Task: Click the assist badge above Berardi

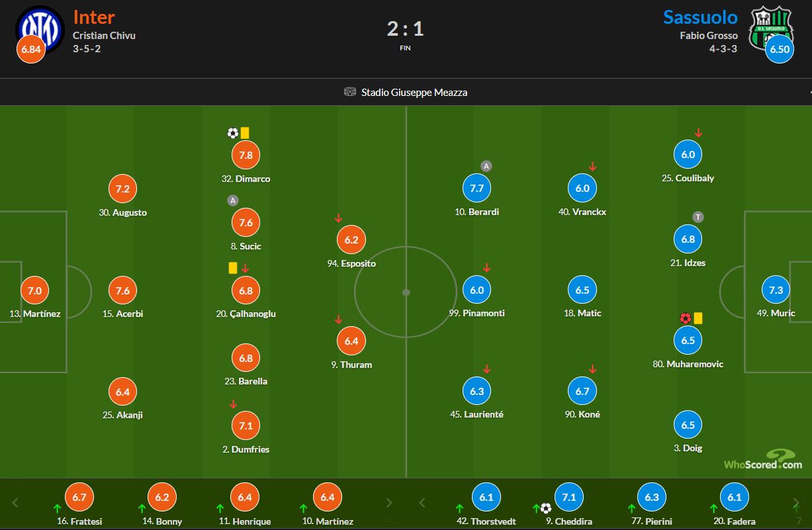Action: point(486,166)
